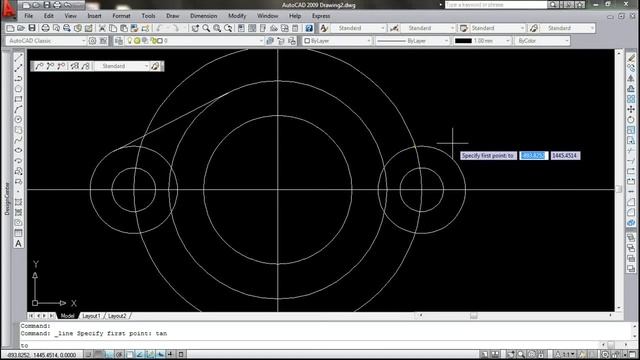Click the Open file icon
Viewport: 640px width, 360px height.
point(21,28)
